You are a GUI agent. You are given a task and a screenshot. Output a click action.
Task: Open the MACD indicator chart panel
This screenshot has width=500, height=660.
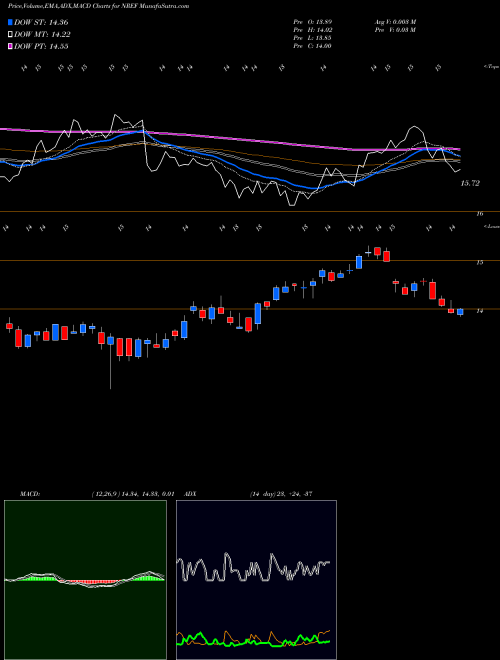click(85, 580)
